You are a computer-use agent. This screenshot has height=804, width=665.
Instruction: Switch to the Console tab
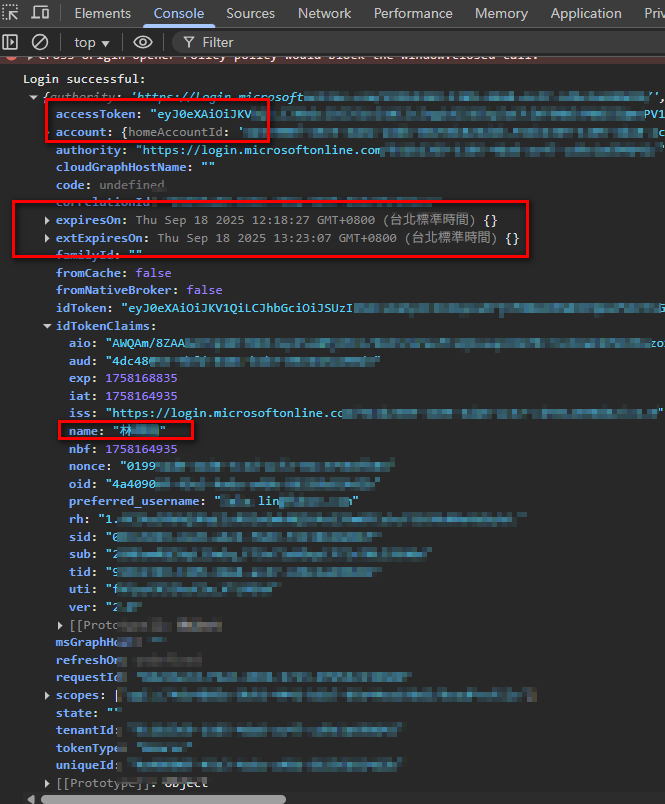pos(178,13)
